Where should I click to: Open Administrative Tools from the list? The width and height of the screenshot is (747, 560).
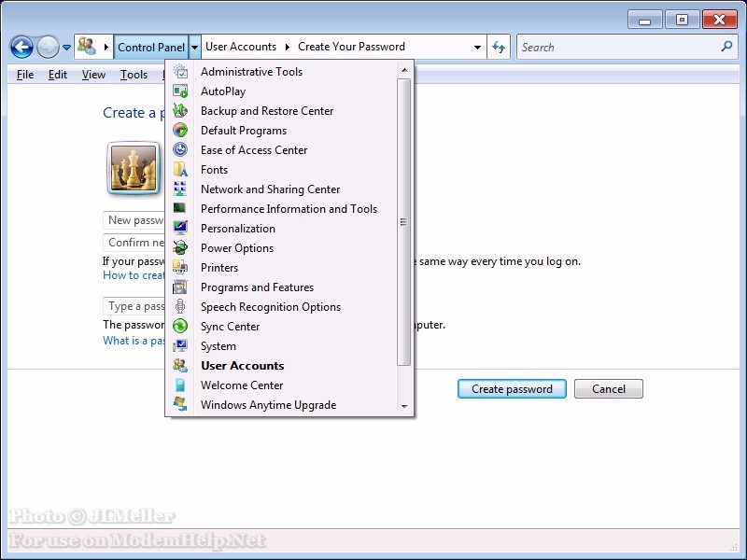click(x=251, y=72)
